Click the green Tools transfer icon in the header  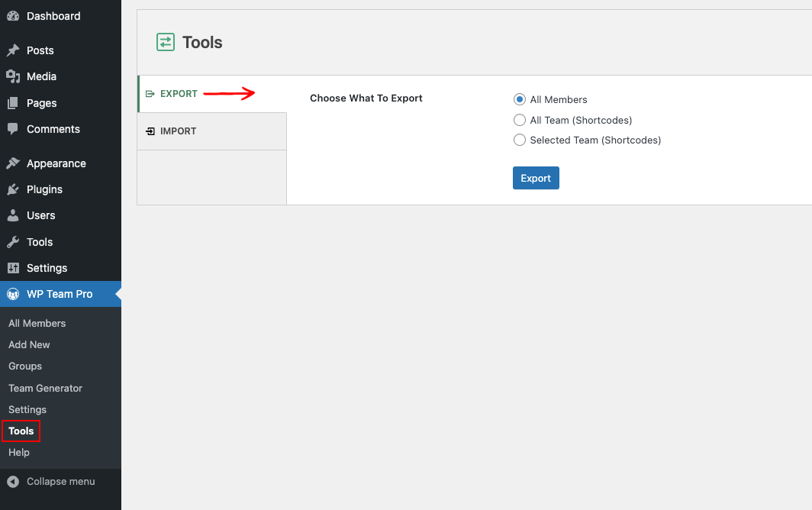(166, 42)
